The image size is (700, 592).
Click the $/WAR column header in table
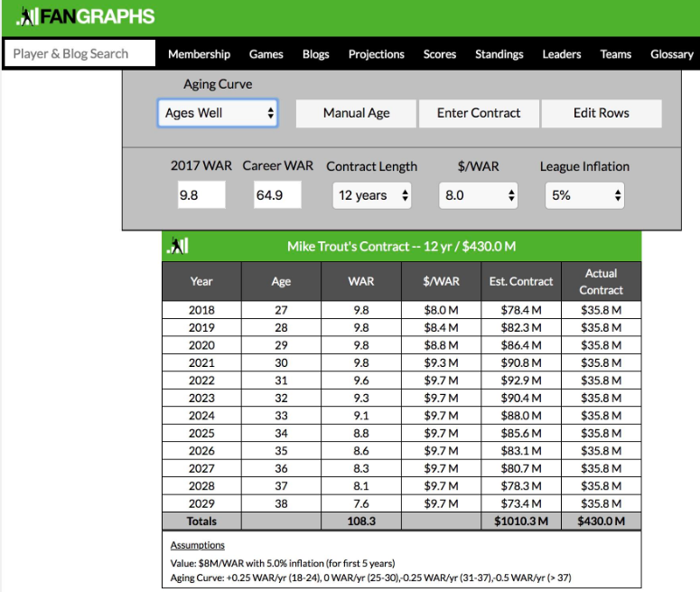(x=441, y=281)
